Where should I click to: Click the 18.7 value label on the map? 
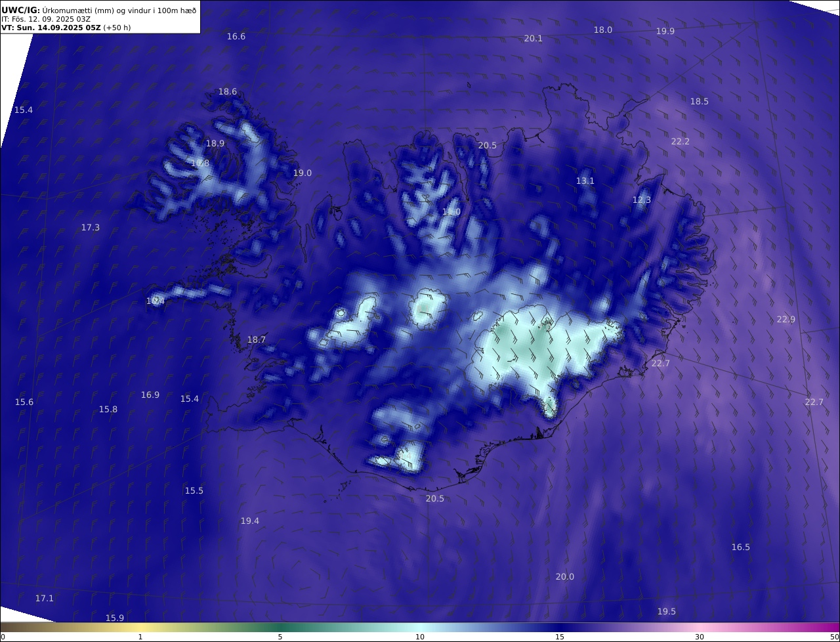click(257, 340)
